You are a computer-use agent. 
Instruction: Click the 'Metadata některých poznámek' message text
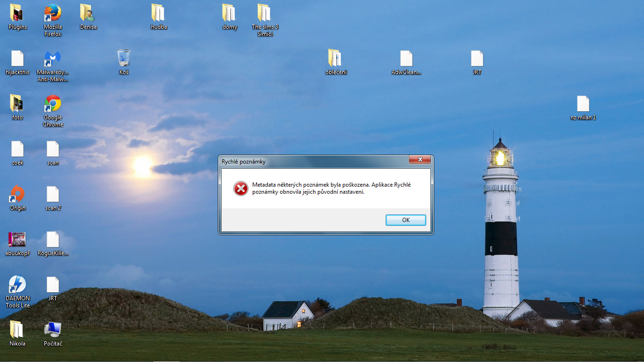(x=331, y=188)
